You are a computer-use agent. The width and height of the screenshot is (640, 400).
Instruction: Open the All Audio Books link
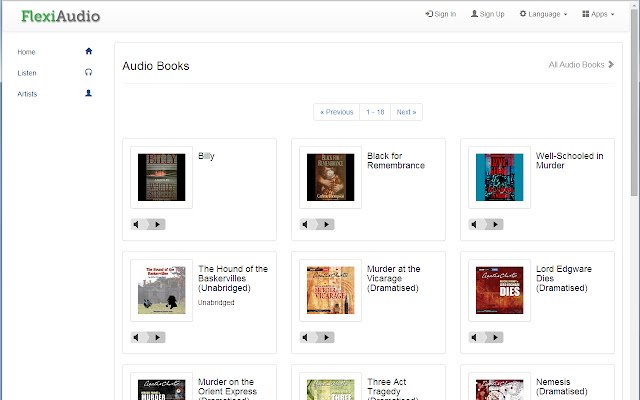coord(581,64)
